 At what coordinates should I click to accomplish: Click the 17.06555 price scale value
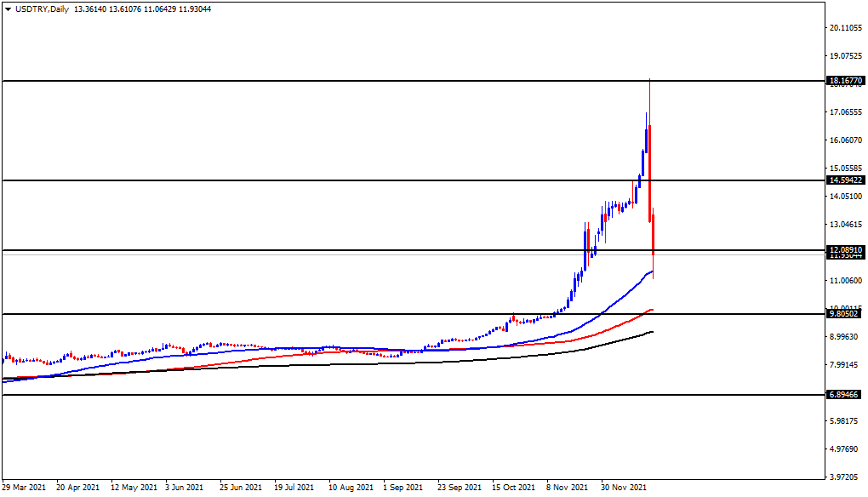coord(845,112)
